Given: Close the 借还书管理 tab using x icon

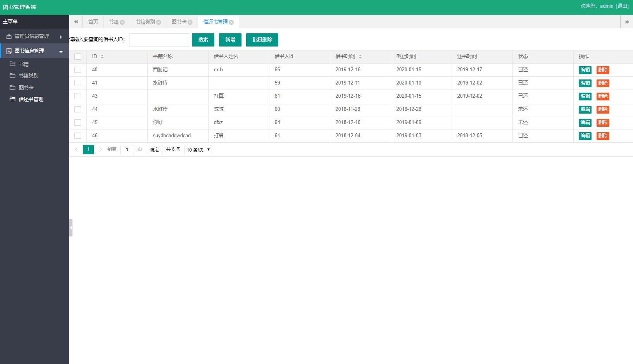Looking at the screenshot, I should [231, 22].
